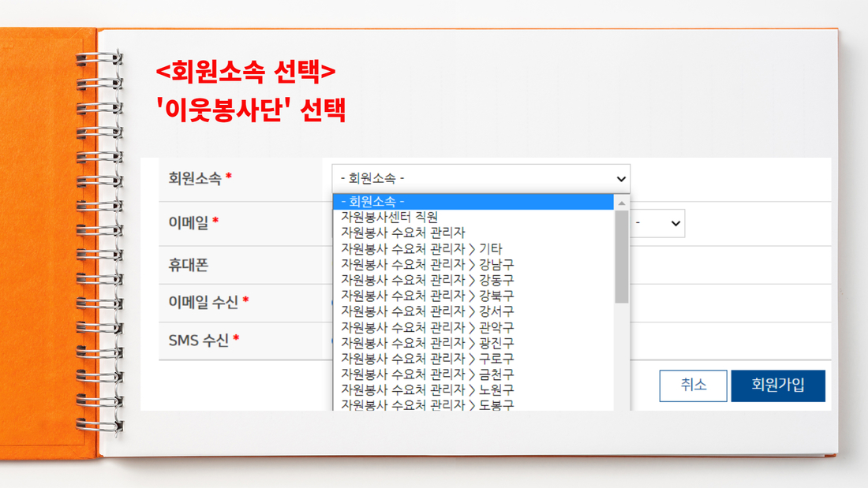Select '자원봉사 수요처 관리자 > 강남구'

[473, 264]
